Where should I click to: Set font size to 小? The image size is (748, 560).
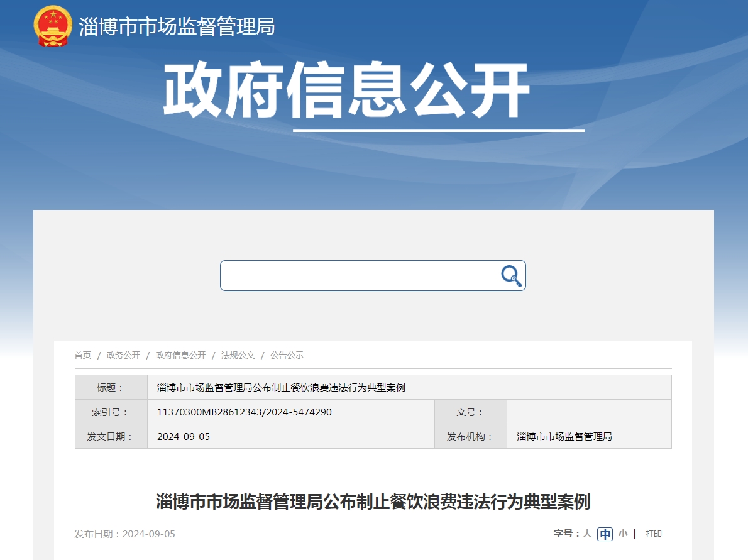click(x=623, y=534)
